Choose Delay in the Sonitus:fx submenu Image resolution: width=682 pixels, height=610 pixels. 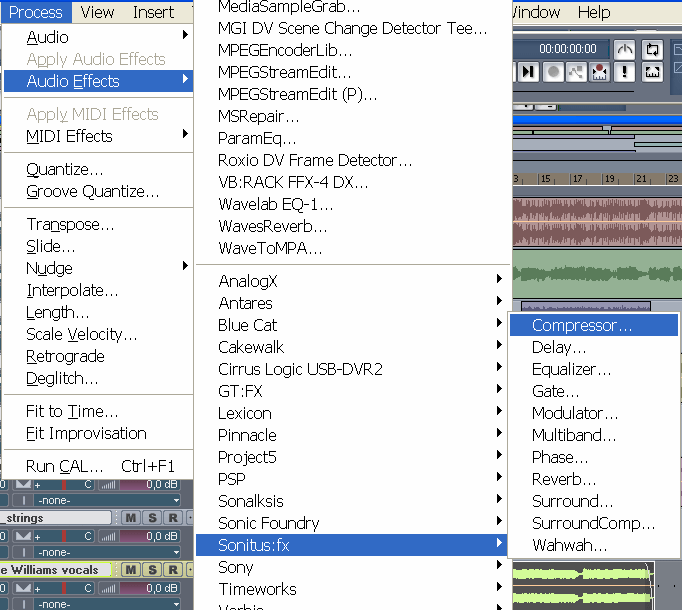point(594,347)
